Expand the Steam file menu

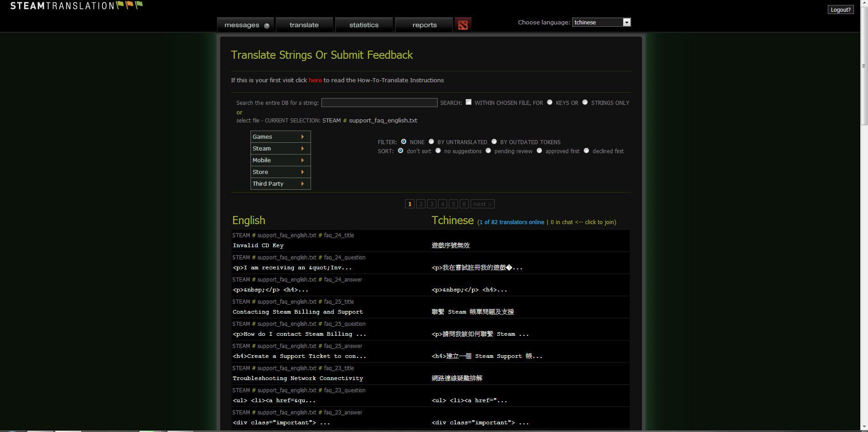click(280, 148)
